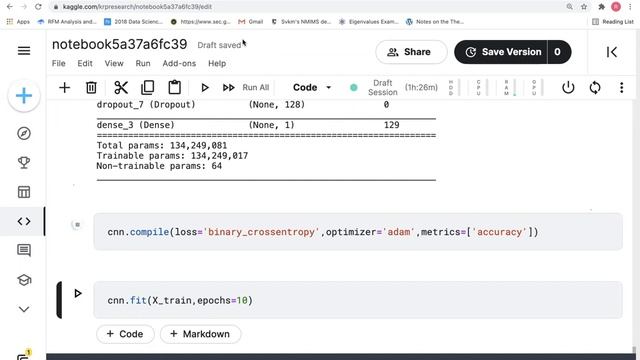This screenshot has width=640, height=360.
Task: Add a Markdown cell below
Action: tap(200, 334)
